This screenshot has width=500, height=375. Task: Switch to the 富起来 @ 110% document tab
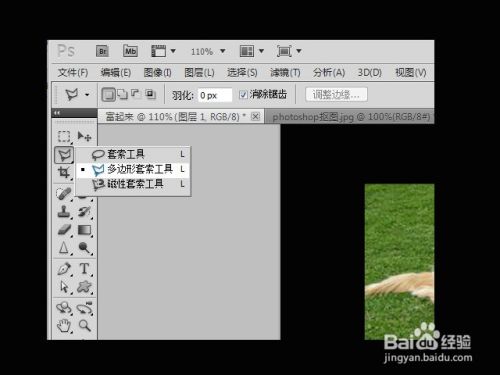coord(176,117)
